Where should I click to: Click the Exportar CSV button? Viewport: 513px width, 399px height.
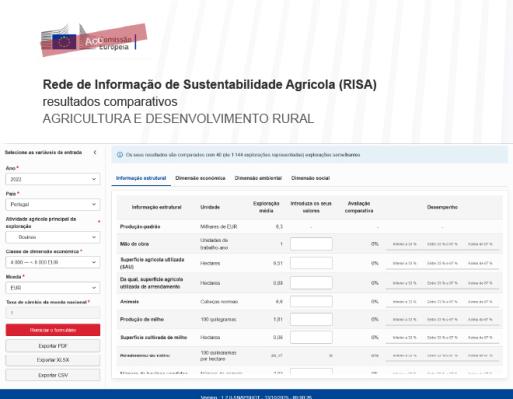pyautogui.click(x=53, y=375)
